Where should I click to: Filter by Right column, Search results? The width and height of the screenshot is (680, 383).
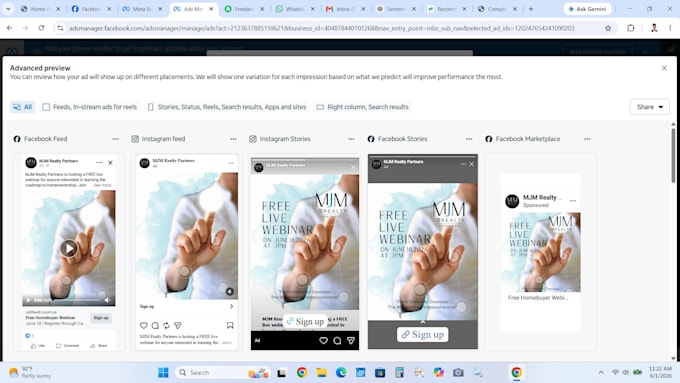pos(363,107)
